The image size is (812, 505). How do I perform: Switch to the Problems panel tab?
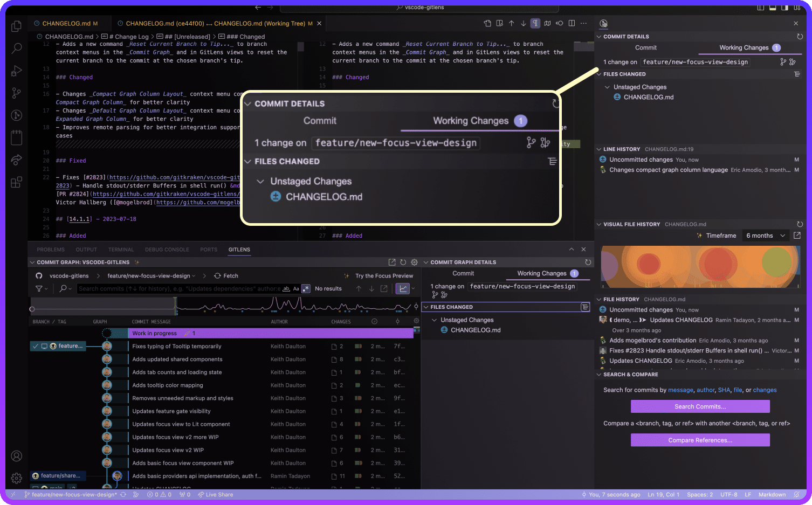[x=51, y=250]
